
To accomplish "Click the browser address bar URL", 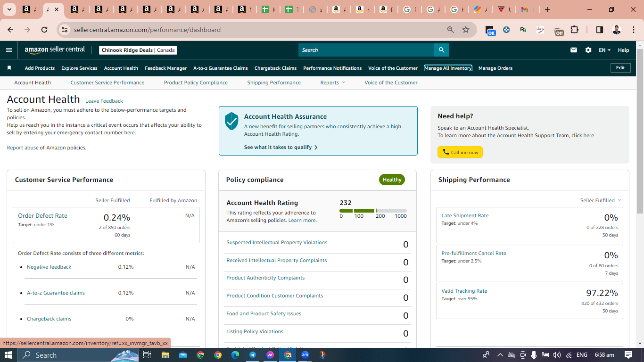I will (147, 30).
